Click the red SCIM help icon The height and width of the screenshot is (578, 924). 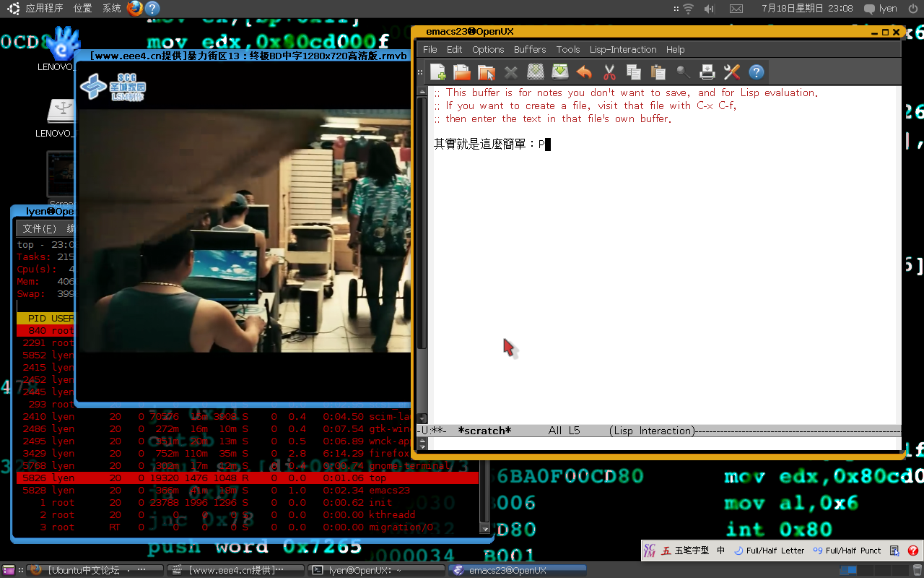pyautogui.click(x=912, y=551)
